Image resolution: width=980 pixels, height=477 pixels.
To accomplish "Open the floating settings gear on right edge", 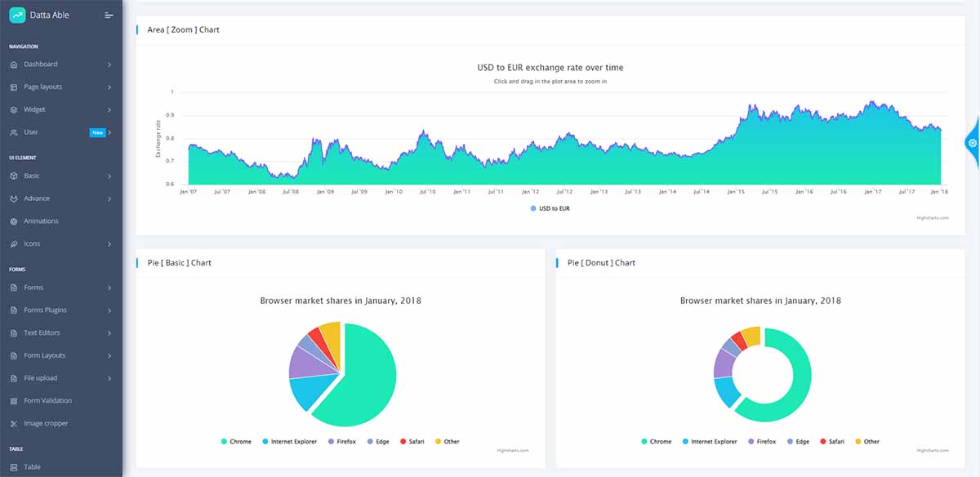I will pyautogui.click(x=972, y=143).
